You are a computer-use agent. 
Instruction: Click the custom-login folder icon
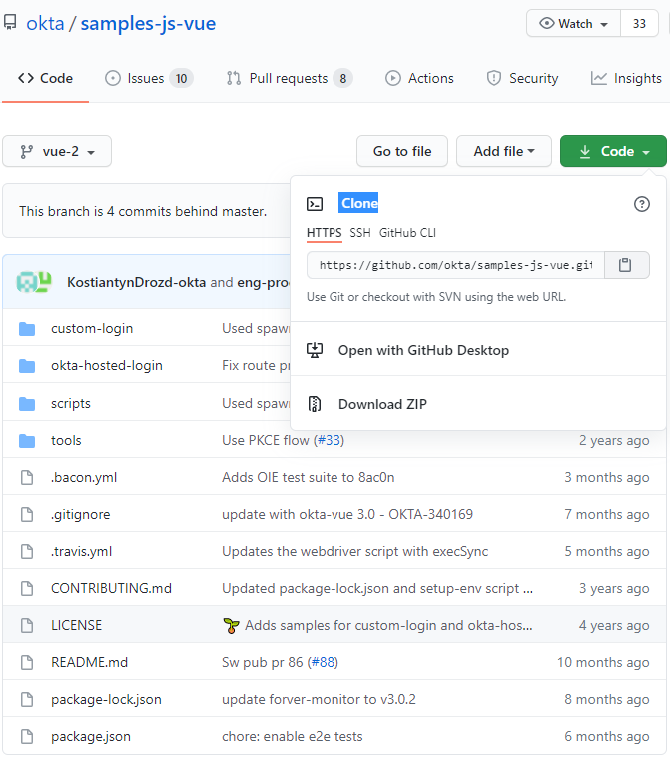[x=27, y=329]
